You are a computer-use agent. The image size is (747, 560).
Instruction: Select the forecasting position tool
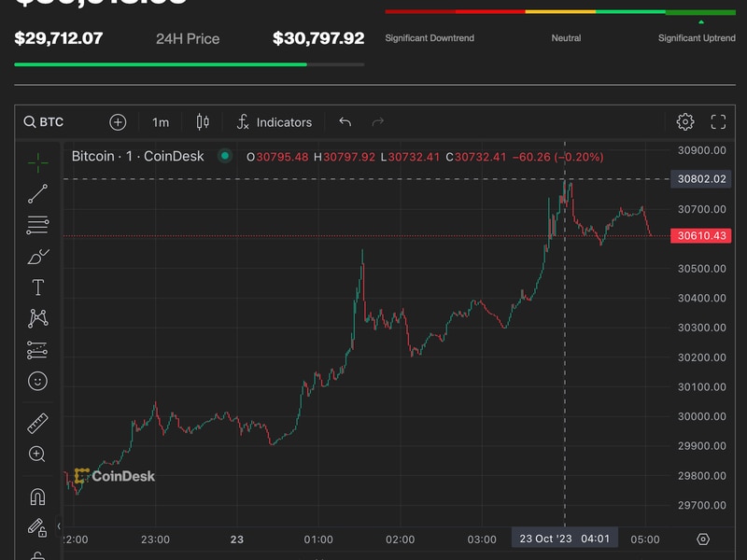click(37, 350)
